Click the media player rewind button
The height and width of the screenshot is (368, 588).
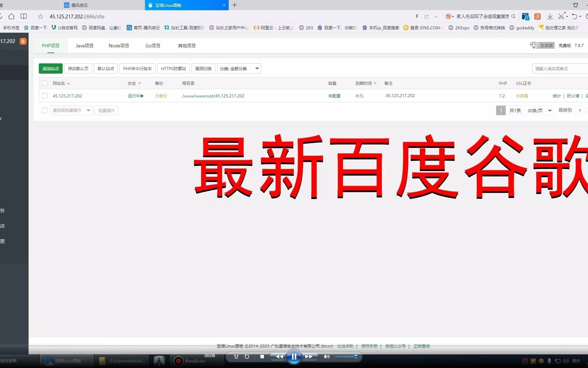(x=279, y=357)
